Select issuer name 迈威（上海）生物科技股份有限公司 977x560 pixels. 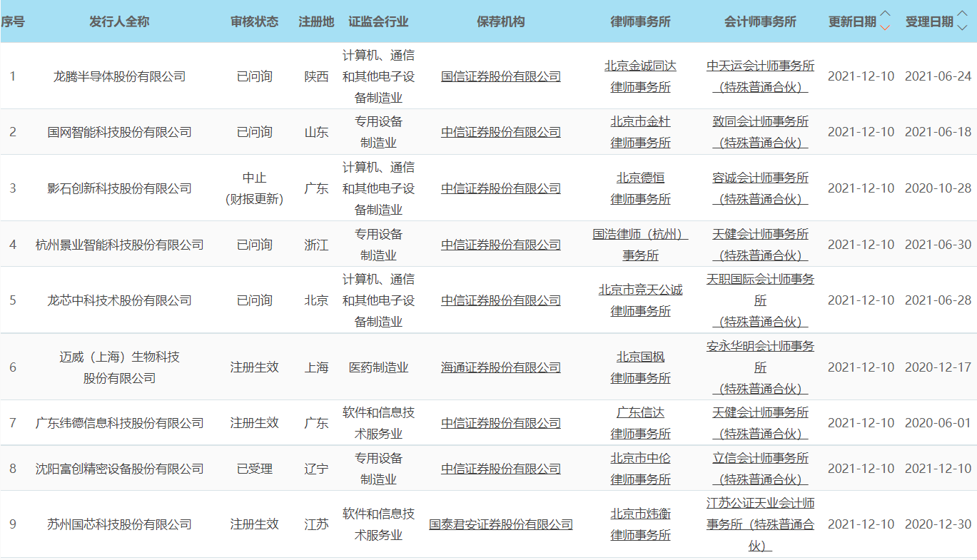click(x=119, y=367)
